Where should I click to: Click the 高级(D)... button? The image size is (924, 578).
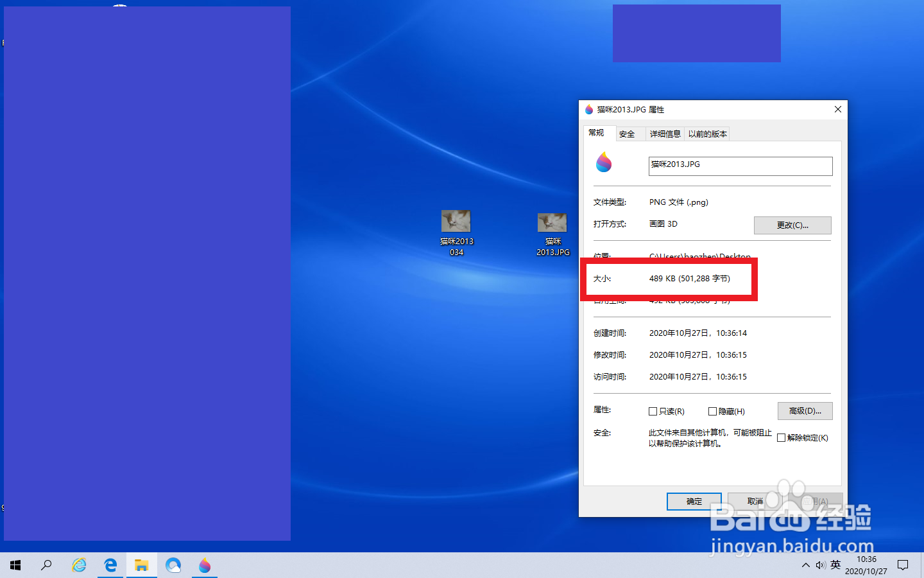pos(805,411)
